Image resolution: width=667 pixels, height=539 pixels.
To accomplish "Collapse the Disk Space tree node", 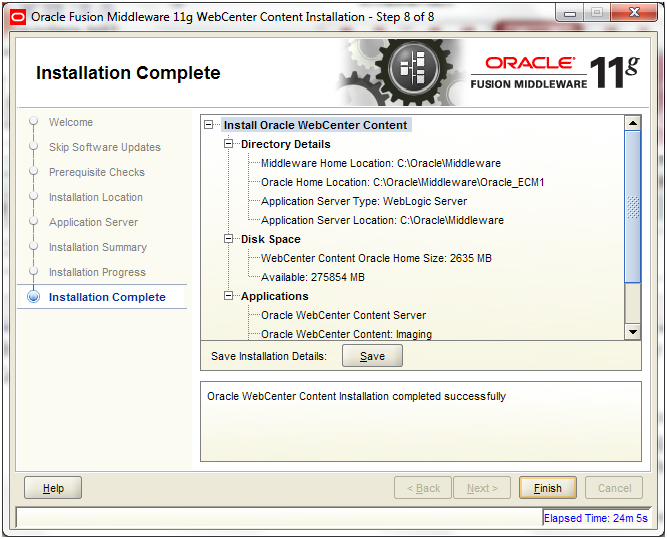I will [x=229, y=239].
